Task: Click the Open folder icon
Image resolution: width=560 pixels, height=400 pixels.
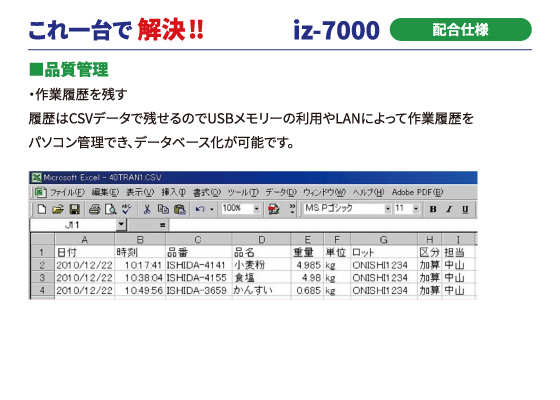Action: click(58, 209)
